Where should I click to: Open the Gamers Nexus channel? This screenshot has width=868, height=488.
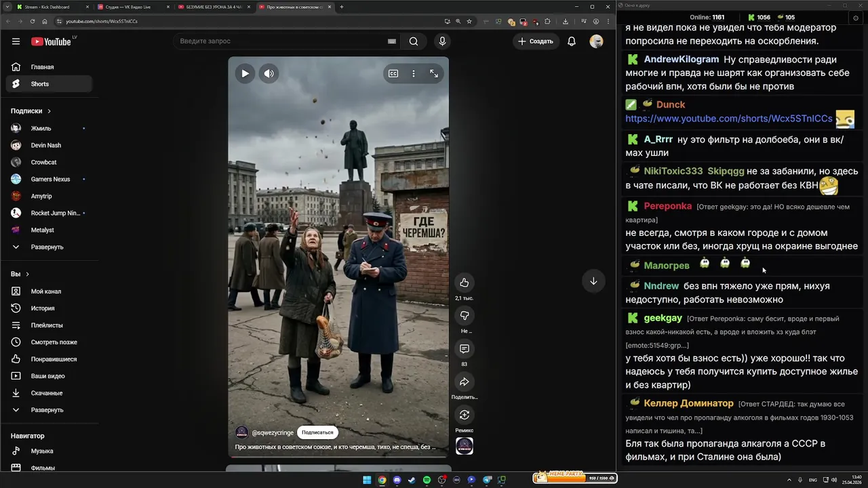coord(49,179)
